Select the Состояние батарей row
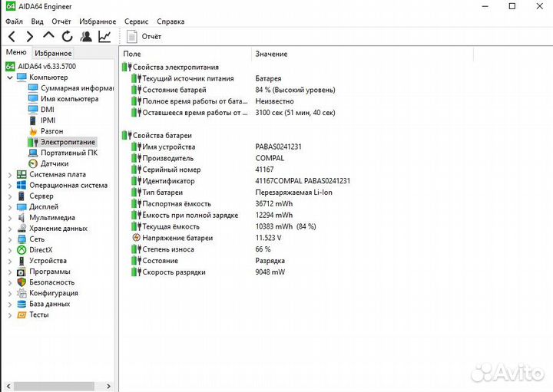The height and width of the screenshot is (392, 553). tap(233, 90)
